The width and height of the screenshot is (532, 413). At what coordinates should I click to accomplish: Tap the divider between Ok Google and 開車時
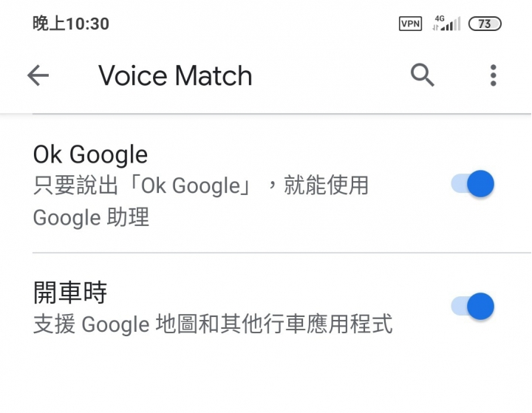pyautogui.click(x=282, y=253)
